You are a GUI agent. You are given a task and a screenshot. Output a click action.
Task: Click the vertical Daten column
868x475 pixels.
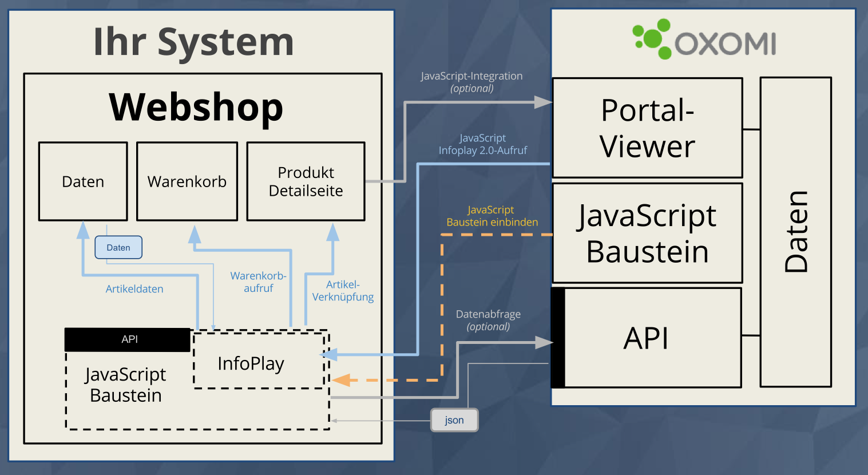[795, 232]
